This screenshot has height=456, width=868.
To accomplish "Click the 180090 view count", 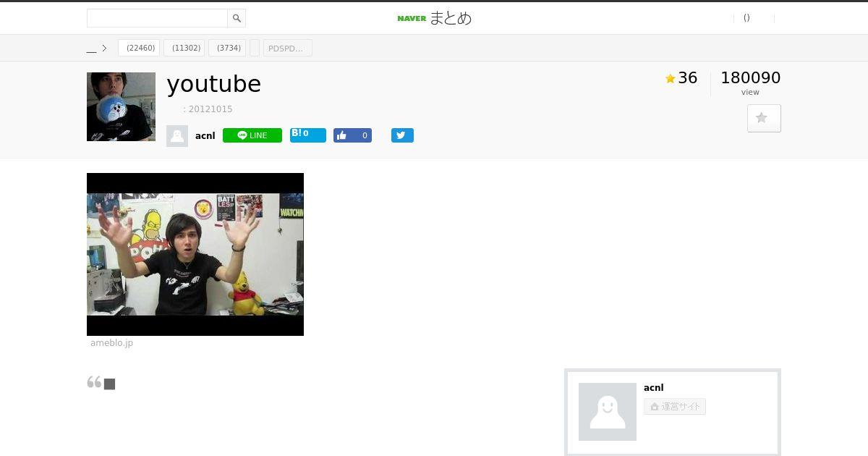I will [x=751, y=77].
